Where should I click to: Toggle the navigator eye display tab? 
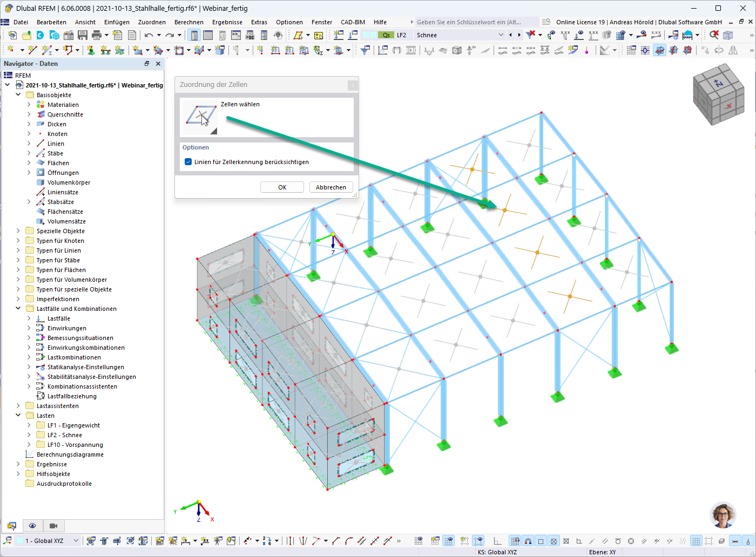[x=32, y=526]
